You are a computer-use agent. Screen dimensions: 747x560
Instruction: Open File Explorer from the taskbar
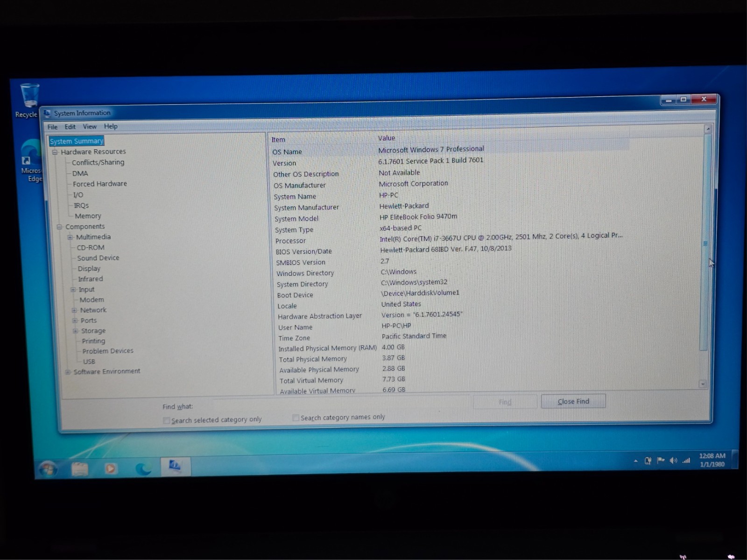[79, 468]
